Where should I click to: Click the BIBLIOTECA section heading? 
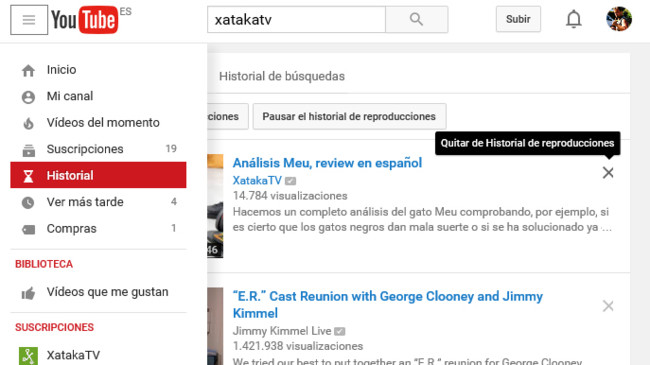click(x=44, y=264)
